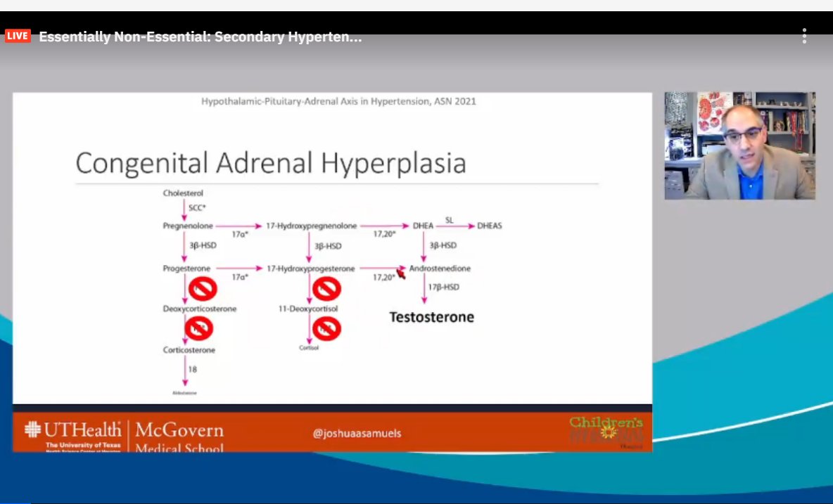The image size is (833, 504).
Task: Click the UTHealth logo on the slide footer
Action: 72,435
